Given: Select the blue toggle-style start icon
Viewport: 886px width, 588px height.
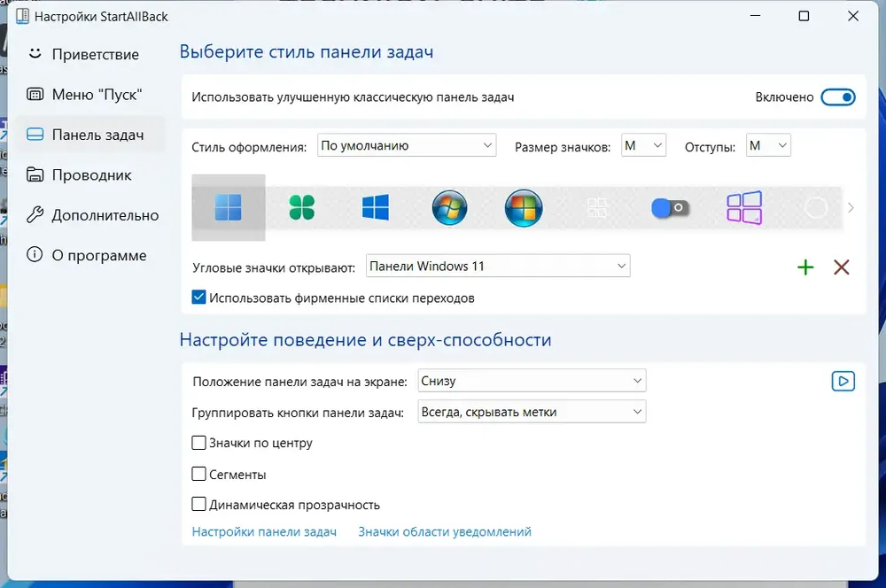Looking at the screenshot, I should [x=670, y=208].
